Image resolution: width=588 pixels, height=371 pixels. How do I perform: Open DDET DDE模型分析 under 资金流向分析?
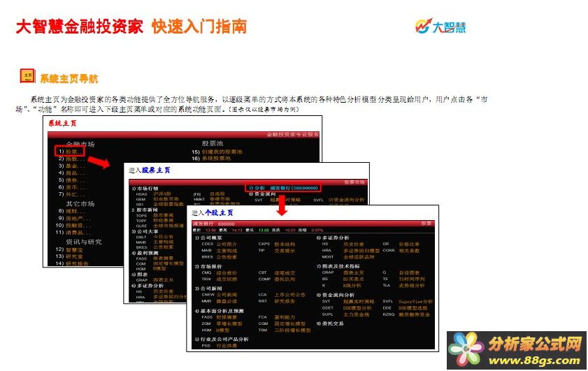347,308
